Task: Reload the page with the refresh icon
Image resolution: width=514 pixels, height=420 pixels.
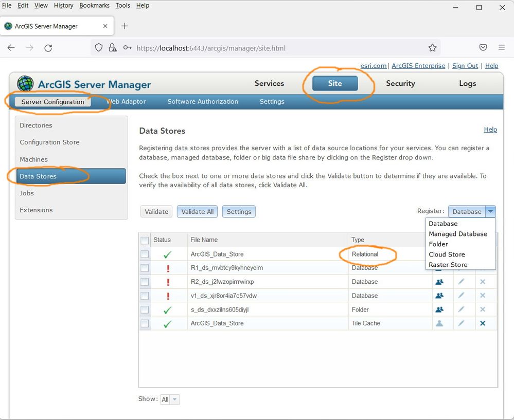Action: (48, 48)
